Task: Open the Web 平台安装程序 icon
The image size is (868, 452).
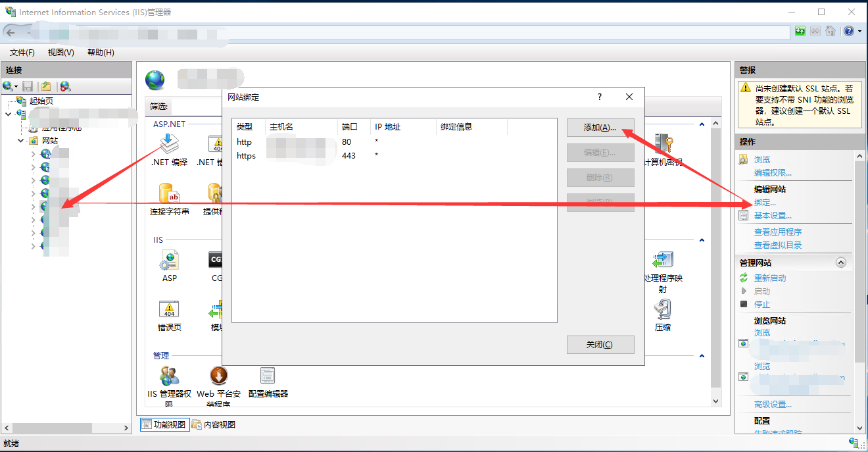Action: click(219, 376)
